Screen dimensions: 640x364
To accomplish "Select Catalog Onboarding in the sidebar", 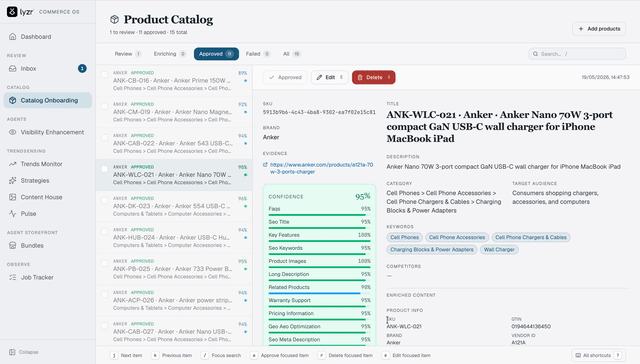I will click(48, 100).
